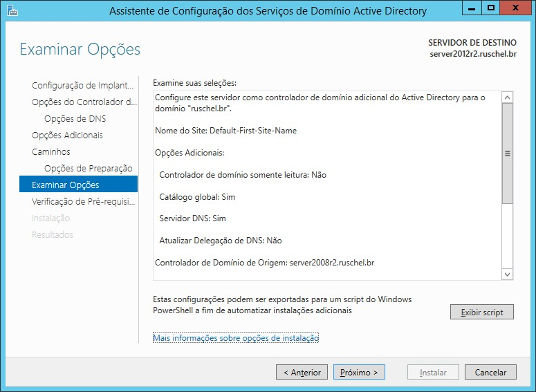The height and width of the screenshot is (392, 536).
Task: Click the scrollbar thumb in selections box
Action: click(x=507, y=153)
